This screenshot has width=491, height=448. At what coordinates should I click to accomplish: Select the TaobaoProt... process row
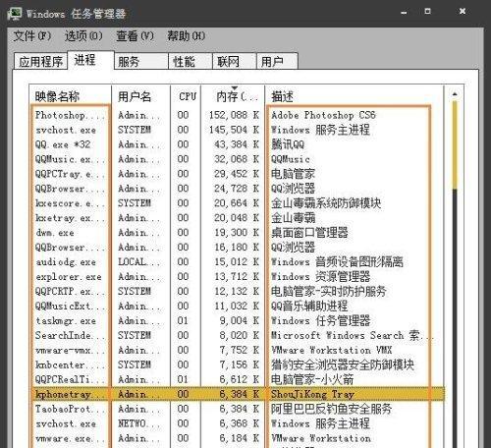click(x=237, y=409)
